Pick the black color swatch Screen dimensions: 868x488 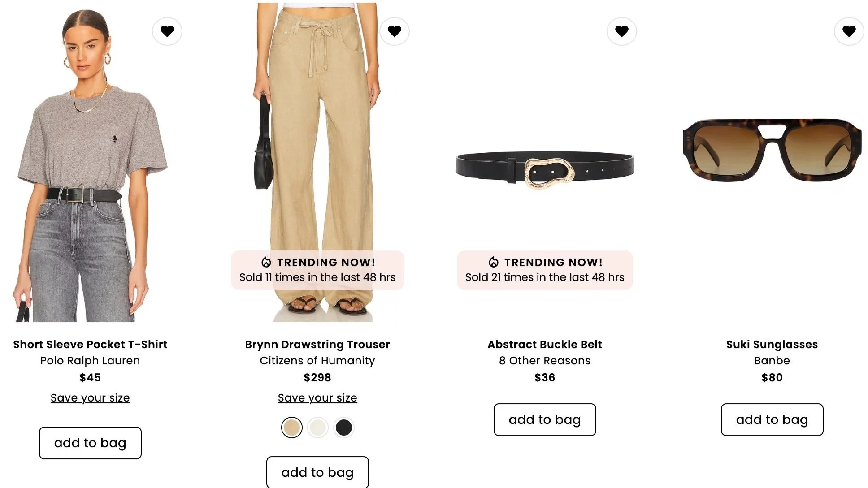(x=344, y=428)
